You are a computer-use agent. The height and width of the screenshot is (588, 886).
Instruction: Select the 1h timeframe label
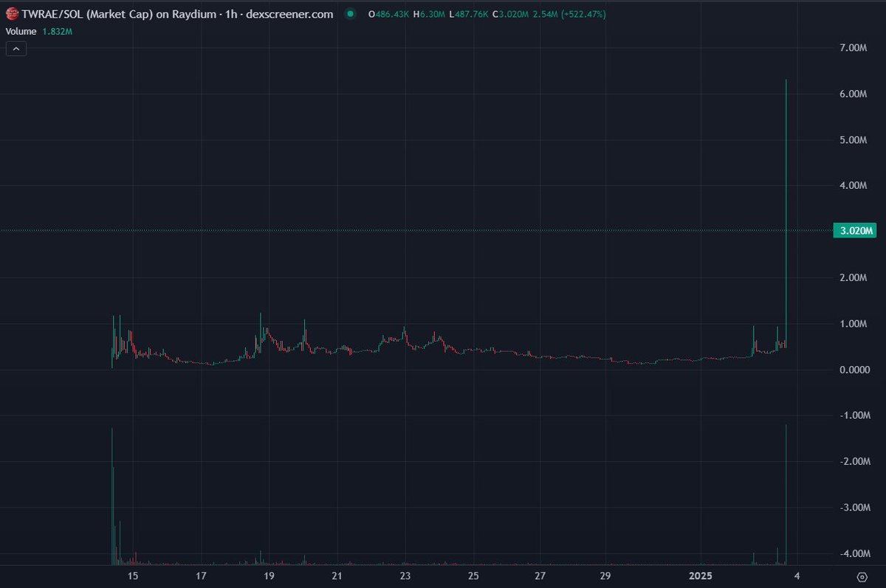click(230, 13)
